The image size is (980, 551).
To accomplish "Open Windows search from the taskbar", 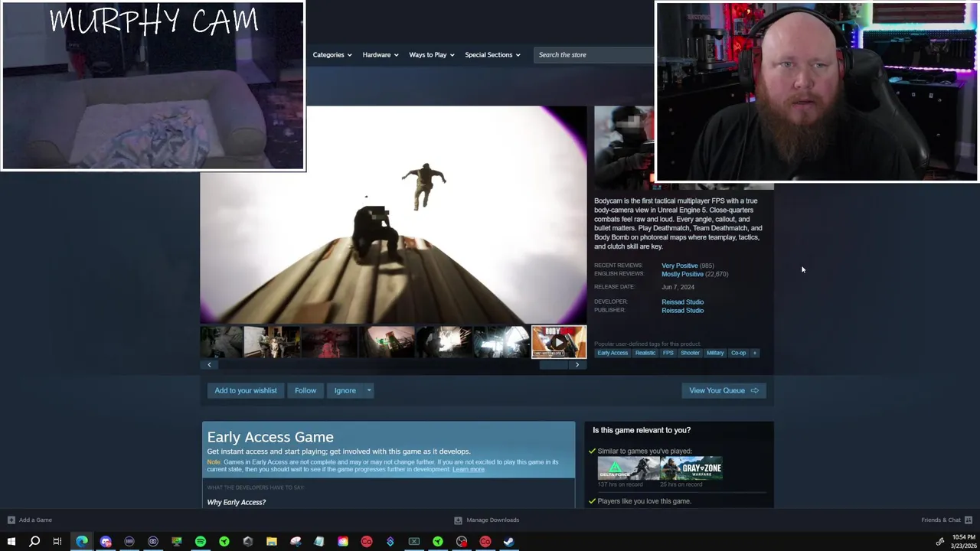I will (34, 542).
